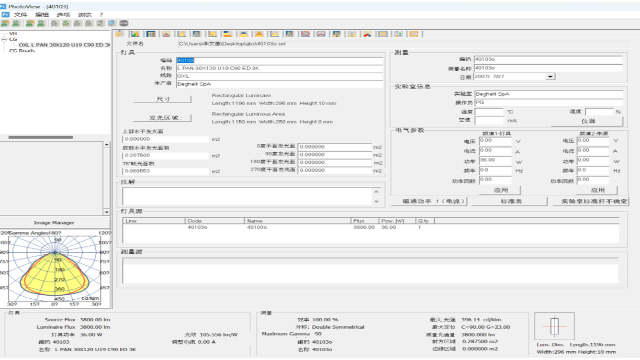The image size is (640, 360).
Task: Click the 磁通功率 1 (电流) button
Action: (x=429, y=201)
